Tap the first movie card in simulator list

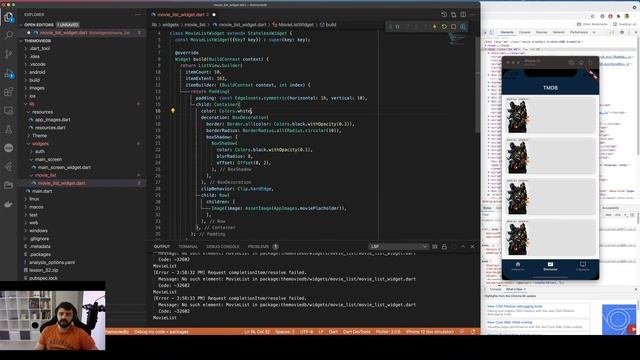coord(550,115)
